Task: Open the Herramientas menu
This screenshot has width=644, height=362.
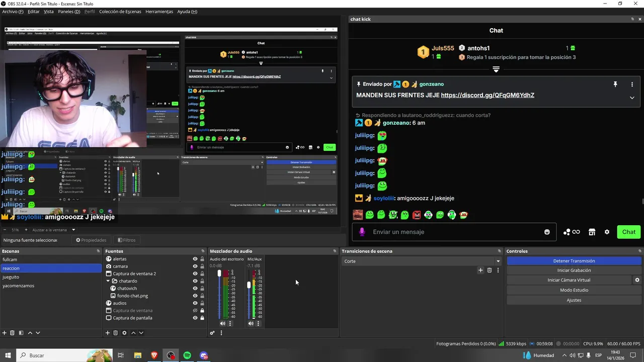Action: 159,12
